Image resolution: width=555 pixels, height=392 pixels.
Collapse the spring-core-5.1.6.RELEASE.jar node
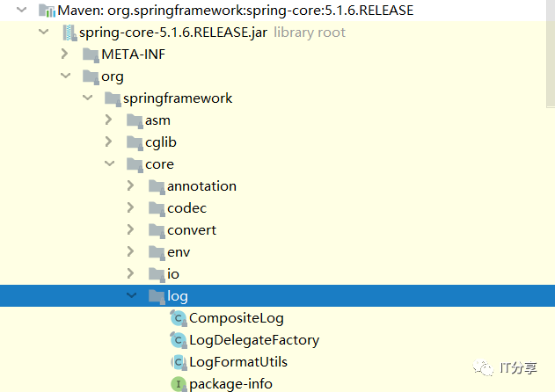(x=43, y=32)
